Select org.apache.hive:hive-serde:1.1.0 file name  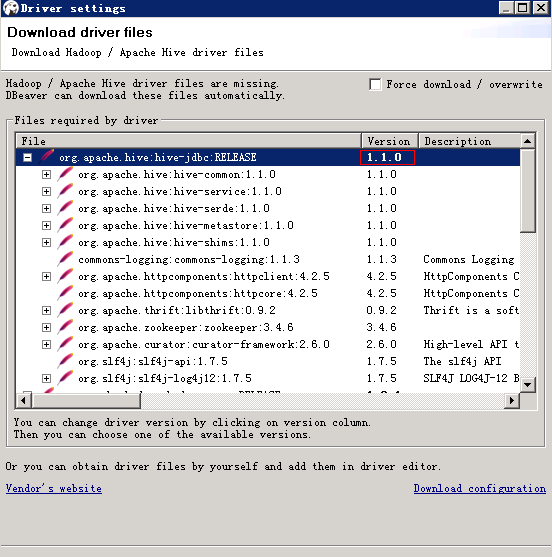click(x=174, y=208)
